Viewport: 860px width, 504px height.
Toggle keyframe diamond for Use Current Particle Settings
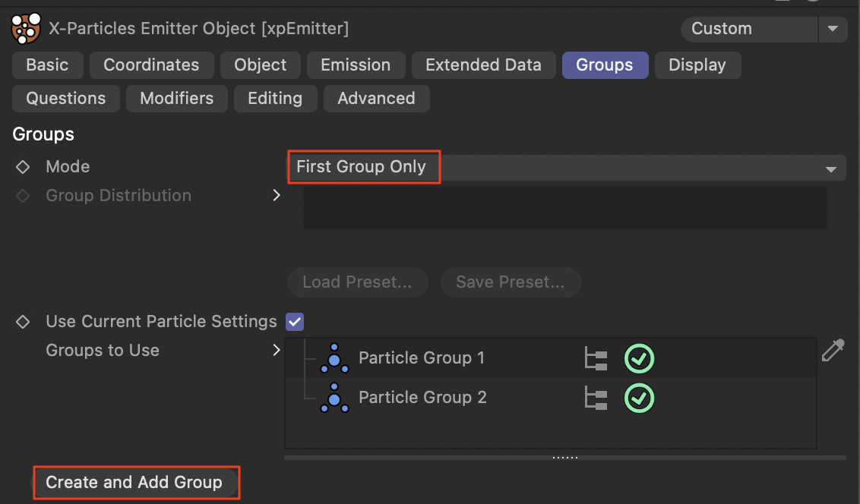click(23, 322)
